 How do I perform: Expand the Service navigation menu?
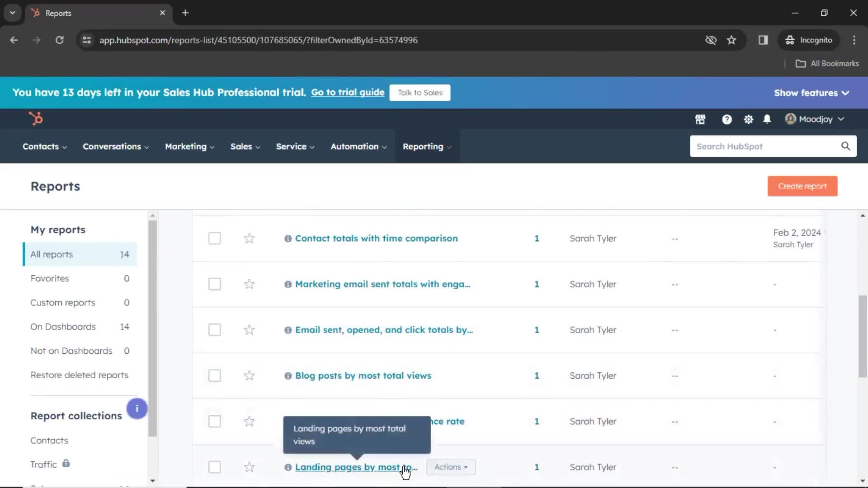(295, 146)
